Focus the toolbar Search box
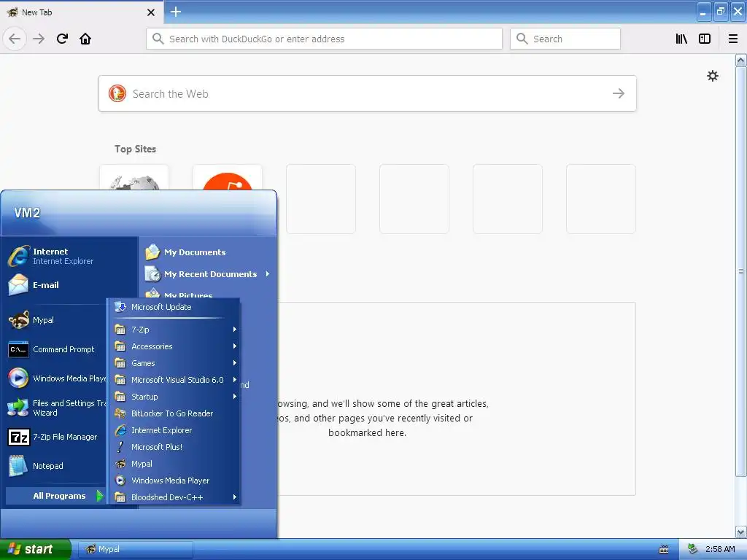Screen dimensions: 747x560 click(565, 39)
